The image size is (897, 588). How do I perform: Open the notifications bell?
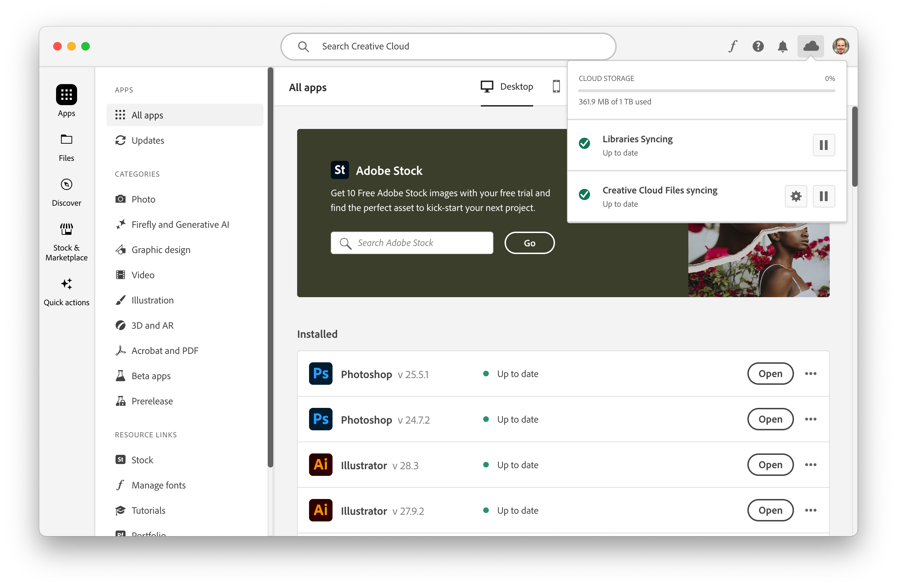point(782,46)
